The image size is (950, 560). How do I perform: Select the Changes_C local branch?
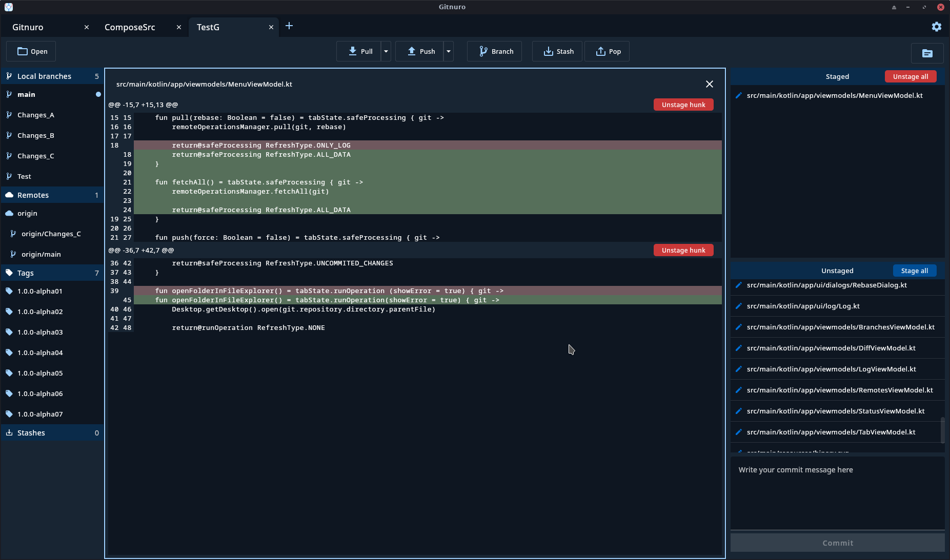(52, 156)
